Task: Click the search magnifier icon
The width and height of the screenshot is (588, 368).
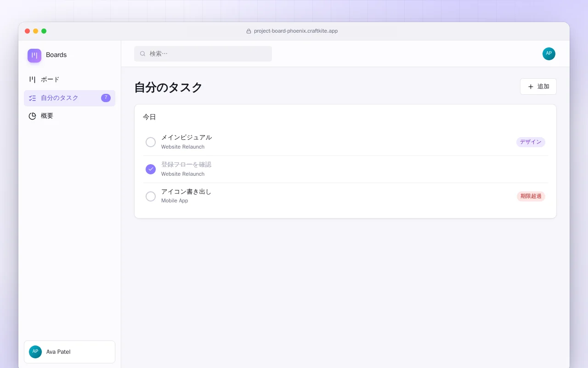Action: (x=143, y=54)
